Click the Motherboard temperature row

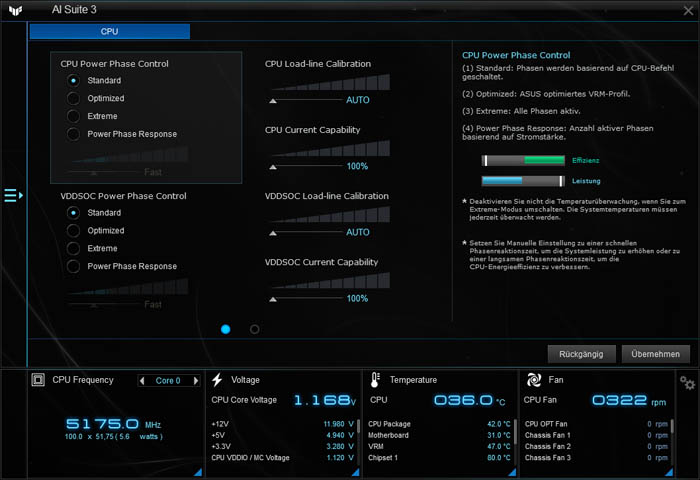click(x=439, y=435)
